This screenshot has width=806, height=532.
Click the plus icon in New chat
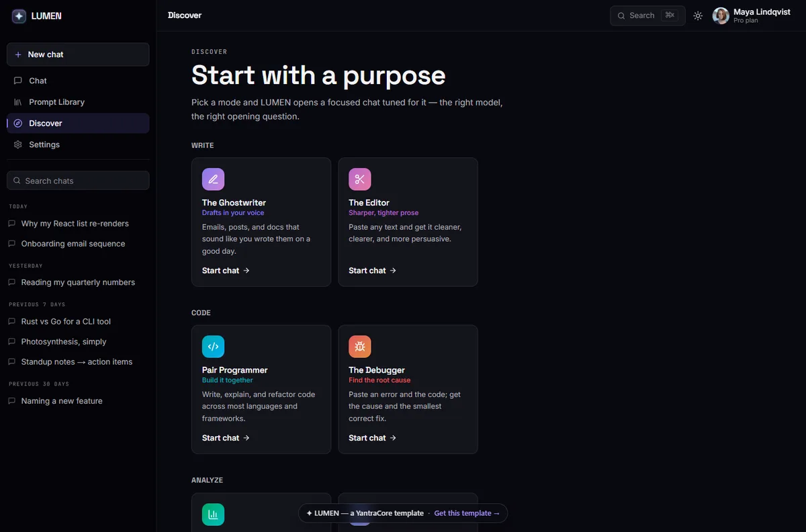pyautogui.click(x=18, y=54)
